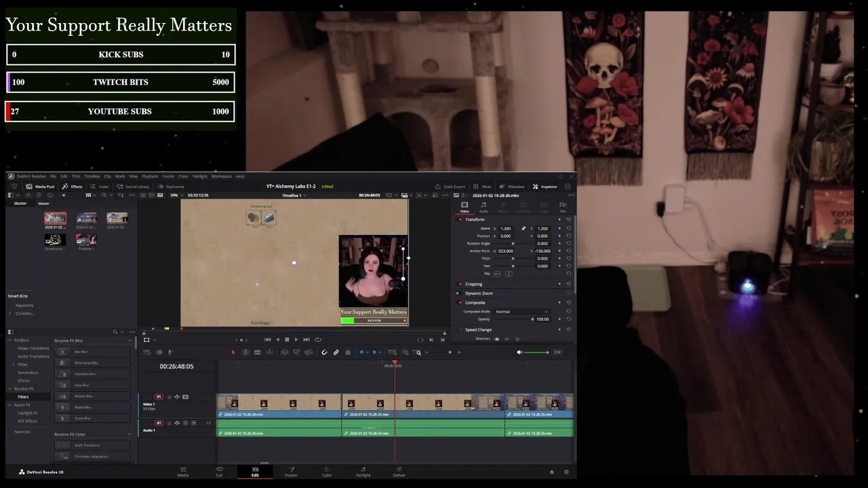Collapse the Audio FX tree node
The image size is (868, 488).
11,405
